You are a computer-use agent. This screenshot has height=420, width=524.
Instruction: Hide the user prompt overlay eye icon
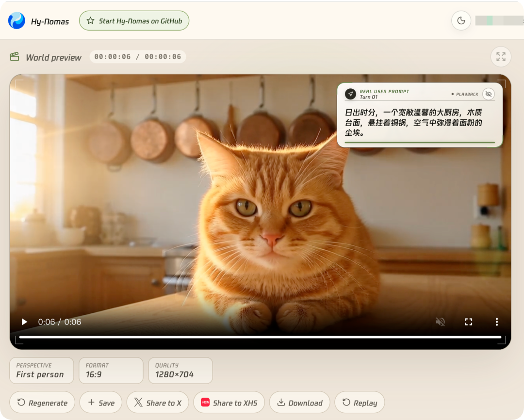pyautogui.click(x=488, y=94)
